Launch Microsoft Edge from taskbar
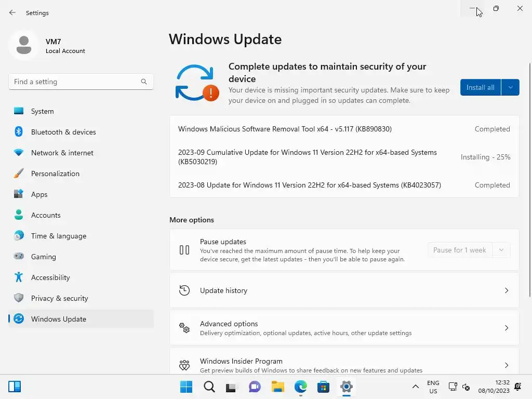The width and height of the screenshot is (532, 399). pos(301,387)
